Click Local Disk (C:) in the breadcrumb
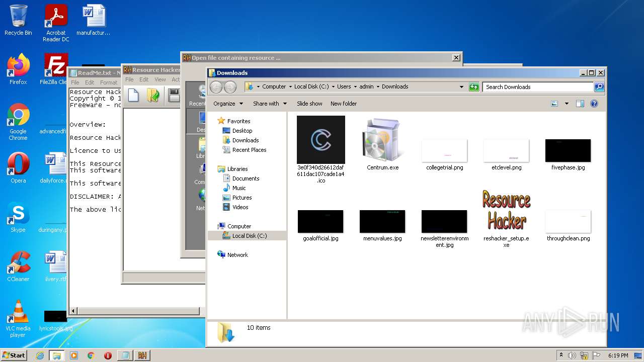The width and height of the screenshot is (644, 362). coord(311,86)
